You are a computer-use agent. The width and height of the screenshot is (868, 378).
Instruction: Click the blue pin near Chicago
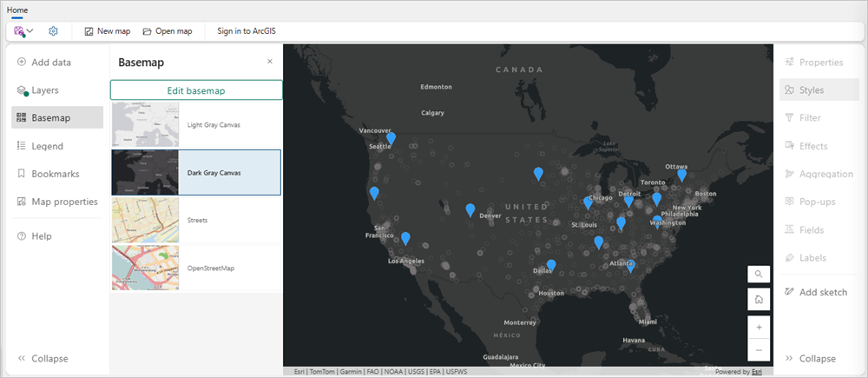pos(588,202)
